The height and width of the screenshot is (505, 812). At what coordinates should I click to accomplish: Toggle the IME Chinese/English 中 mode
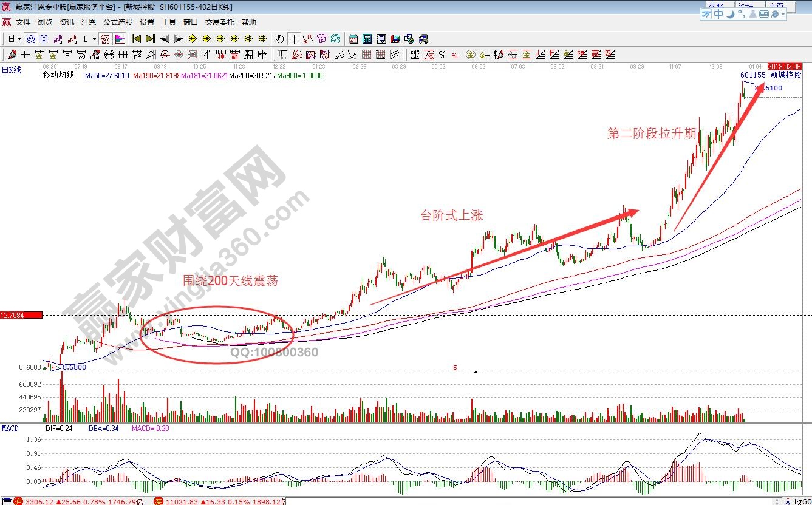[718, 14]
